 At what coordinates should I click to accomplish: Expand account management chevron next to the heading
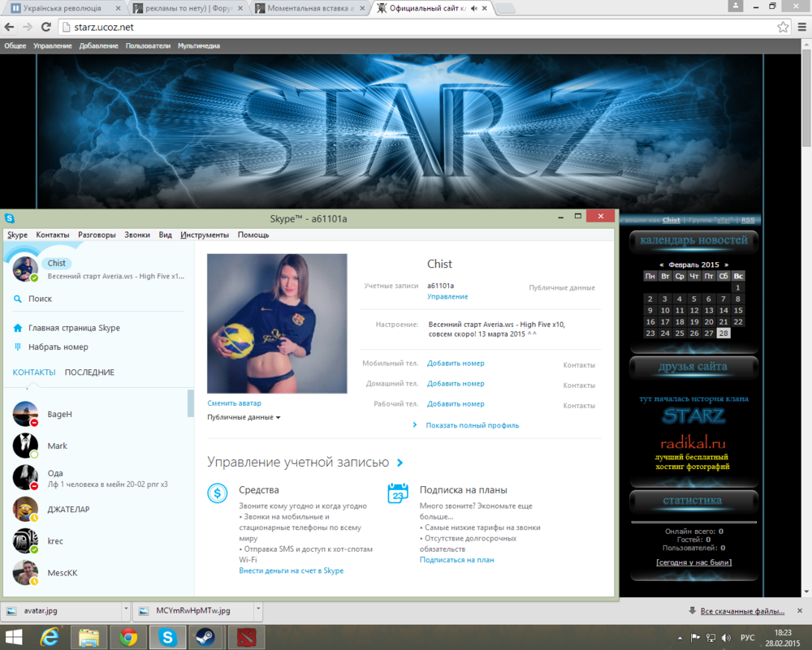click(400, 463)
